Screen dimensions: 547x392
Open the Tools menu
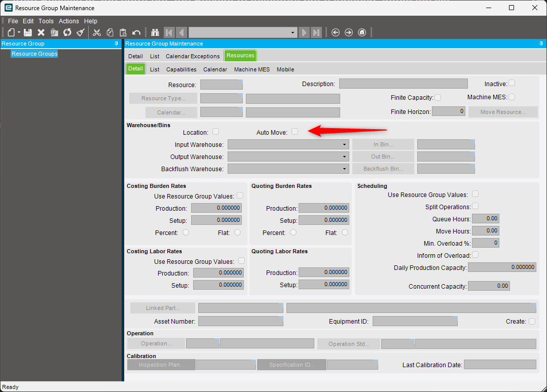tap(46, 21)
